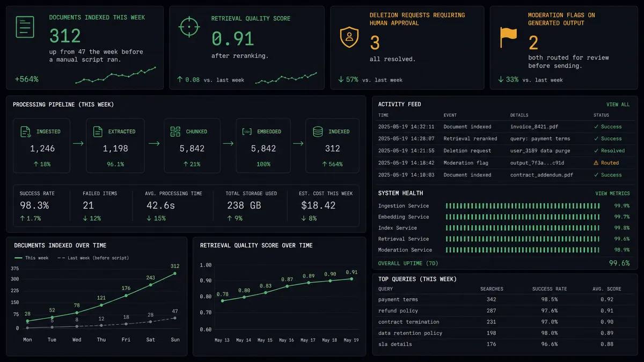Click the data retention policy query

coord(411,333)
